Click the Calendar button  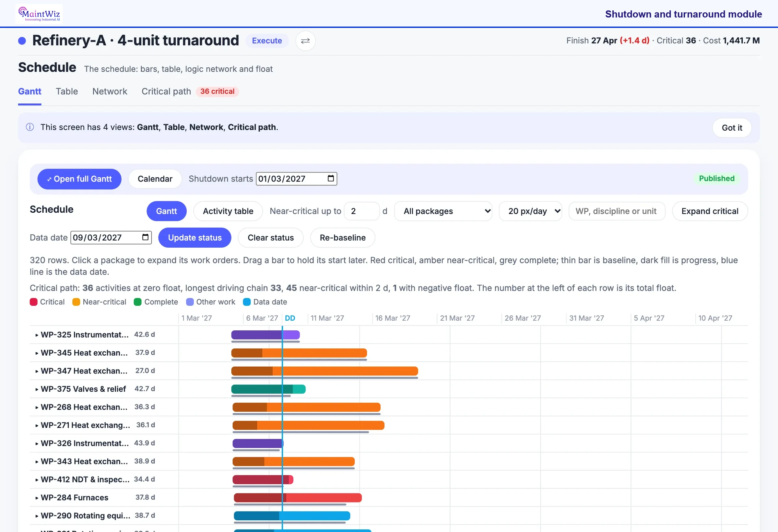[x=155, y=179]
